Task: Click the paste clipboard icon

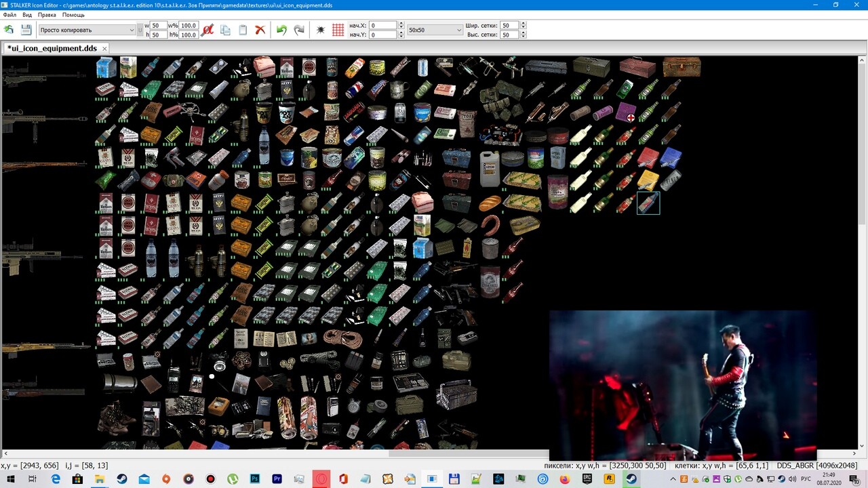Action: point(243,30)
